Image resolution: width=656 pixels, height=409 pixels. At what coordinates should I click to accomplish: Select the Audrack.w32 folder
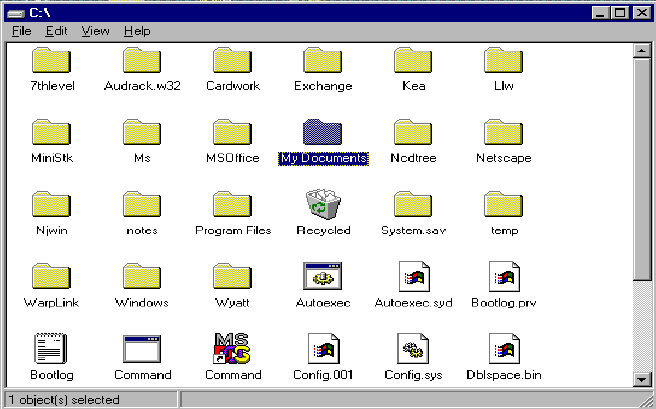pyautogui.click(x=142, y=60)
